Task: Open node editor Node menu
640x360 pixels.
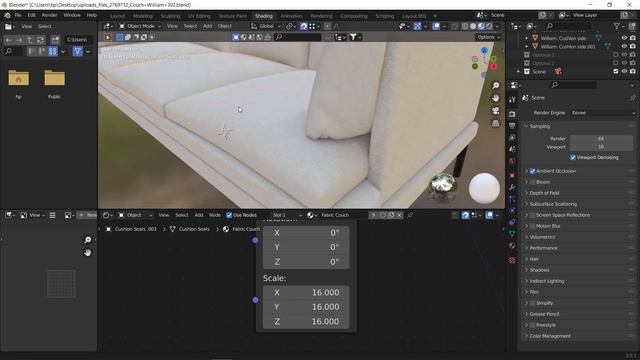Action: [x=215, y=215]
